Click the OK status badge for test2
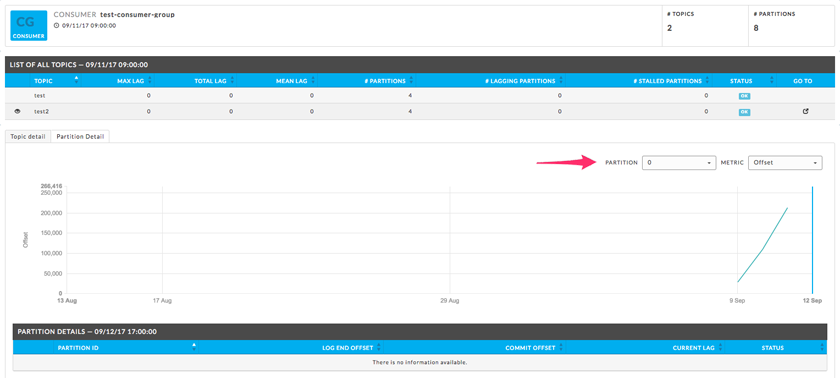Screen dimensions: 840x378 click(744, 112)
